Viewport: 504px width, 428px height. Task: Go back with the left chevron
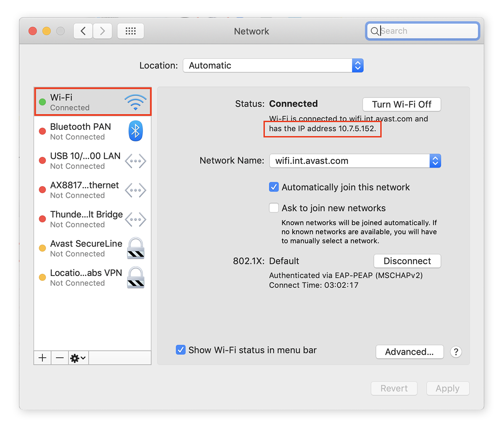(x=83, y=31)
